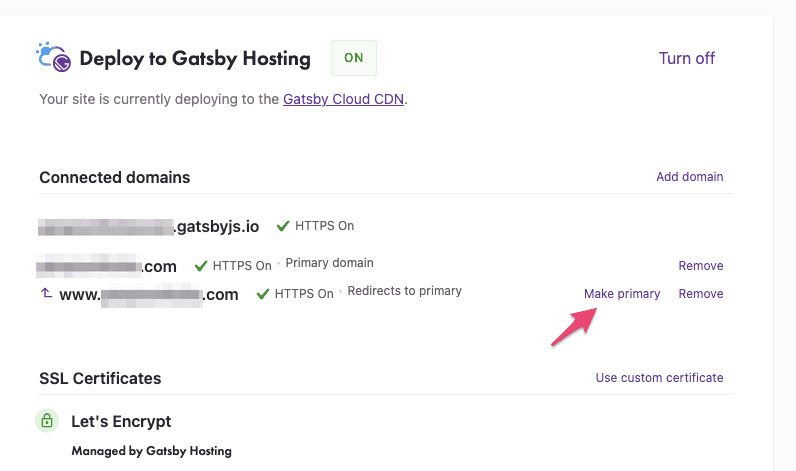Click the Primary domain label

(329, 263)
